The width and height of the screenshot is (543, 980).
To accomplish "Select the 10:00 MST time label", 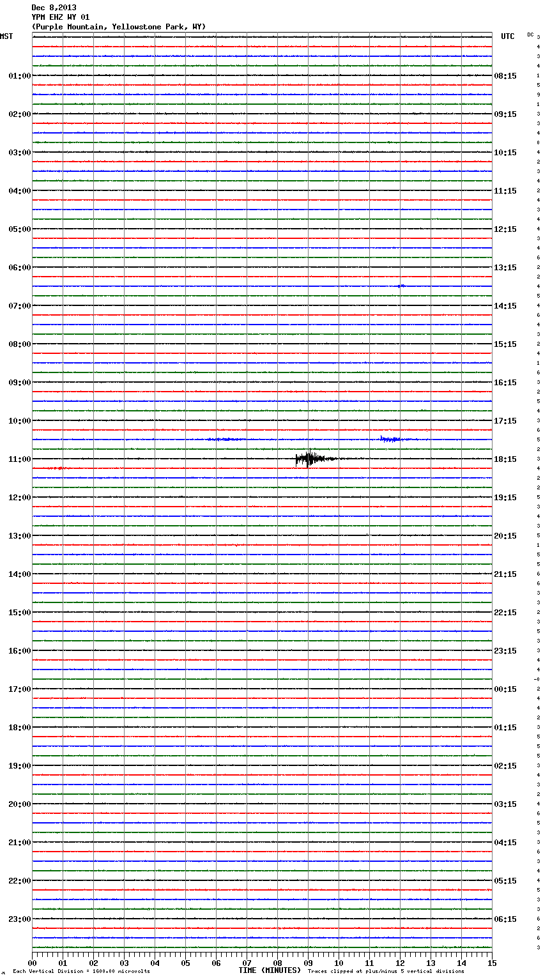I will [20, 421].
